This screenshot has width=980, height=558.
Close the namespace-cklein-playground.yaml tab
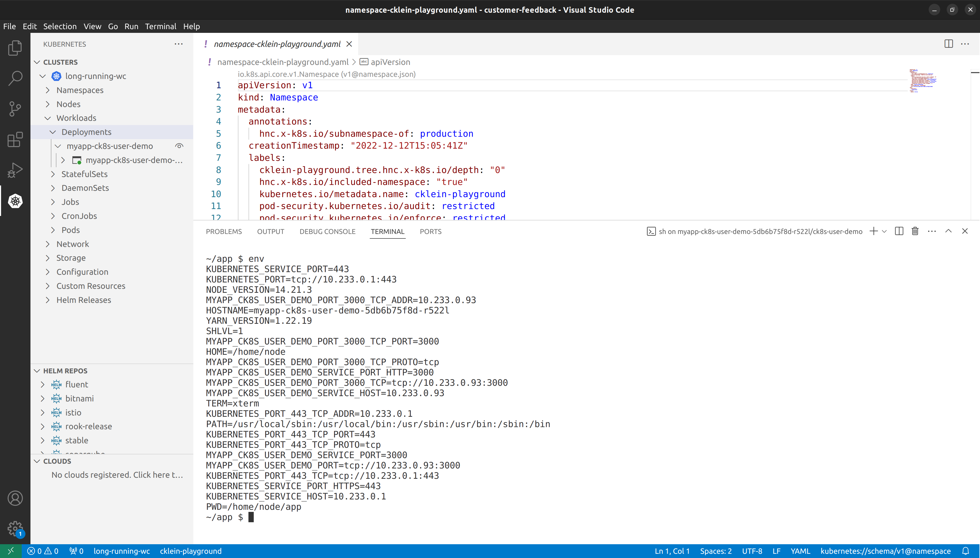tap(349, 44)
